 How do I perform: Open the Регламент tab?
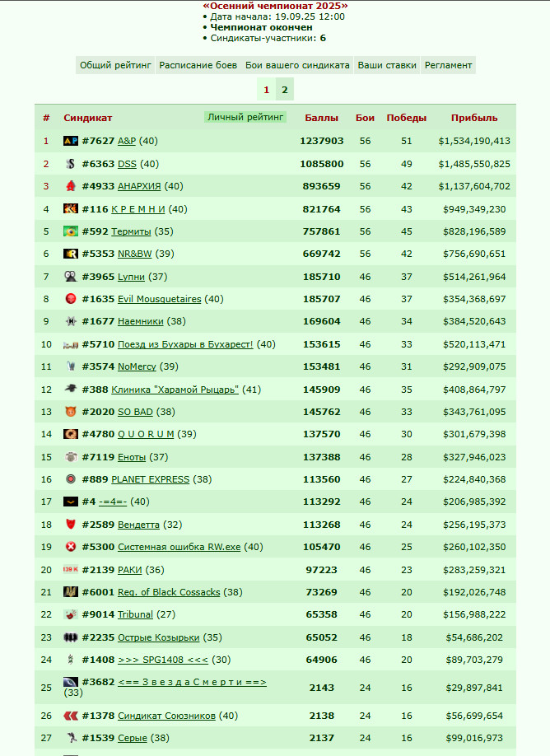point(448,65)
